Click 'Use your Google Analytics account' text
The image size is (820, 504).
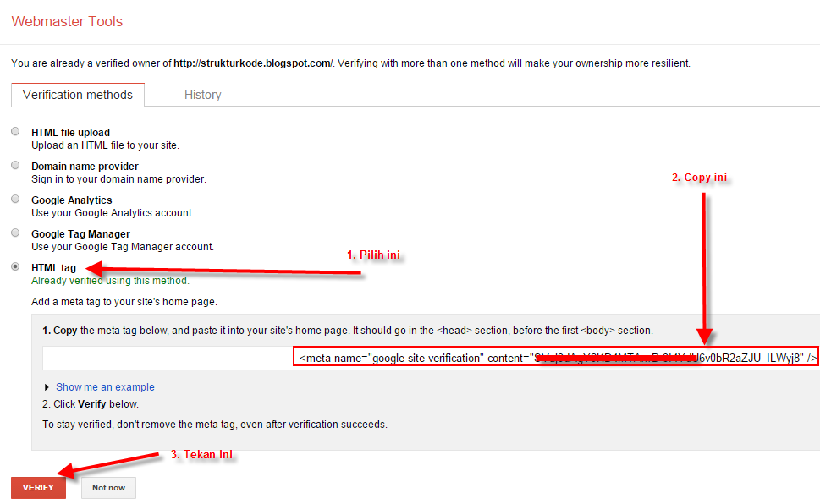coord(113,213)
